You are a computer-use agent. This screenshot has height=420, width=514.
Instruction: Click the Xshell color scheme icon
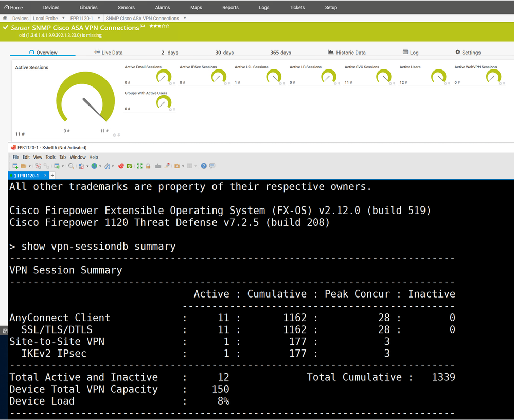coord(81,166)
